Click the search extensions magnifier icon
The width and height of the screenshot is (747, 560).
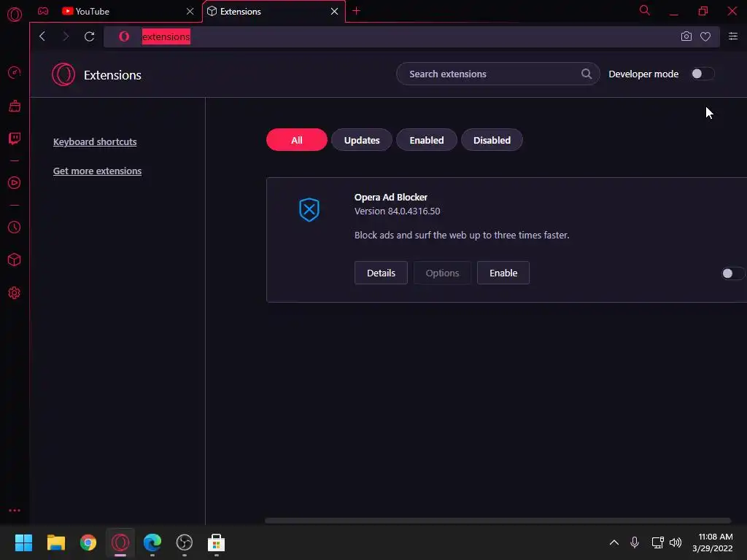coord(587,74)
